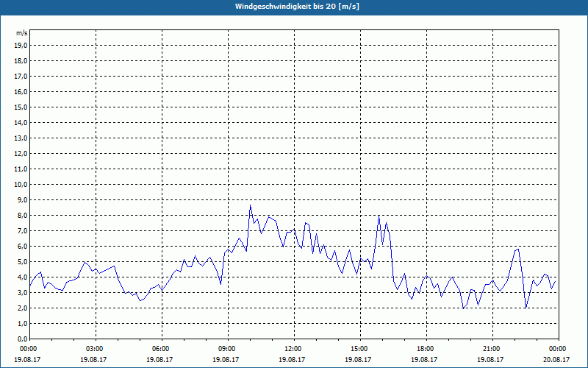The width and height of the screenshot is (588, 368).
Task: Click the '0,0' y-axis origin label
Action: point(22,339)
